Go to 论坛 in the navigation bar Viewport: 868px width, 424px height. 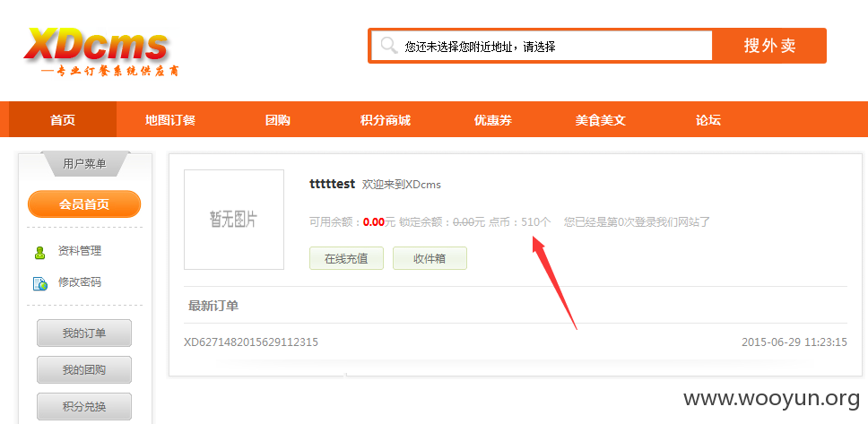tap(708, 119)
